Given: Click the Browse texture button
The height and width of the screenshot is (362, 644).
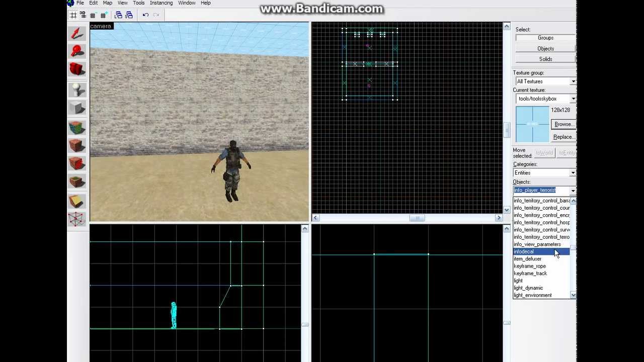Looking at the screenshot, I should click(563, 124).
